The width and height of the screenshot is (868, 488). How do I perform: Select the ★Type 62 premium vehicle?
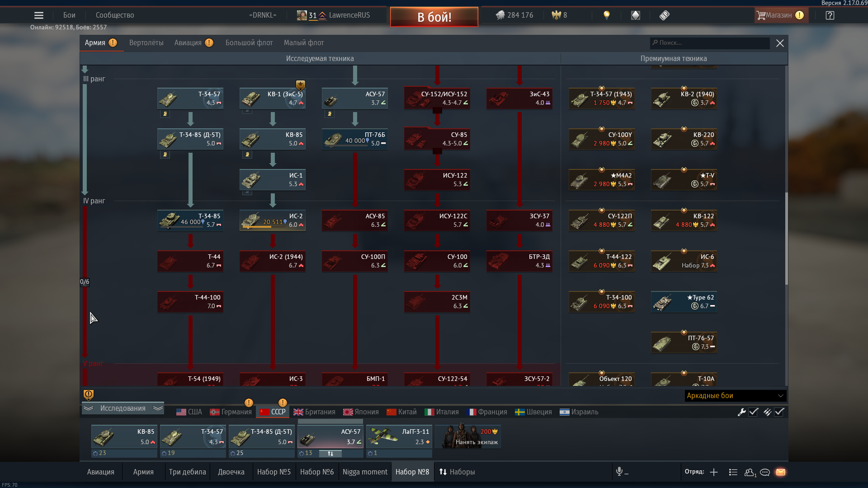[x=684, y=302]
